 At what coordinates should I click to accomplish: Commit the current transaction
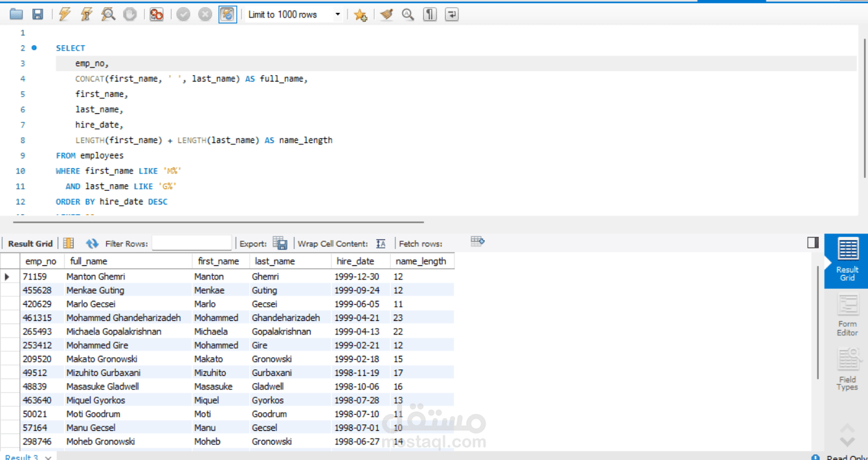coord(183,14)
